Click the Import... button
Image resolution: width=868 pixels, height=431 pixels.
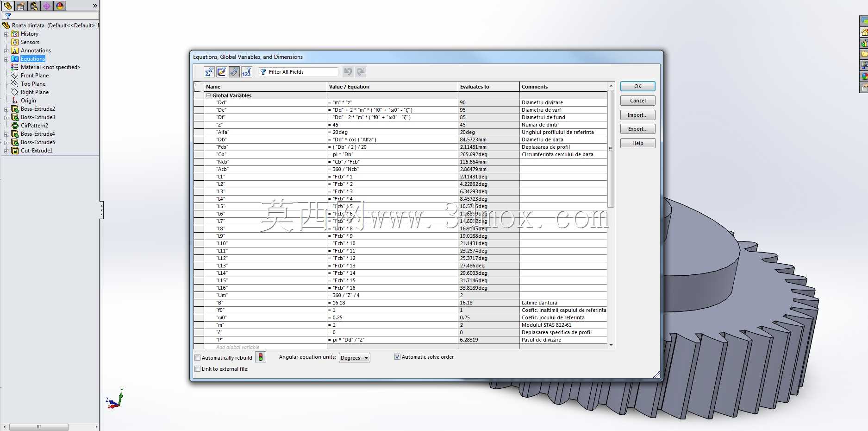pos(637,115)
